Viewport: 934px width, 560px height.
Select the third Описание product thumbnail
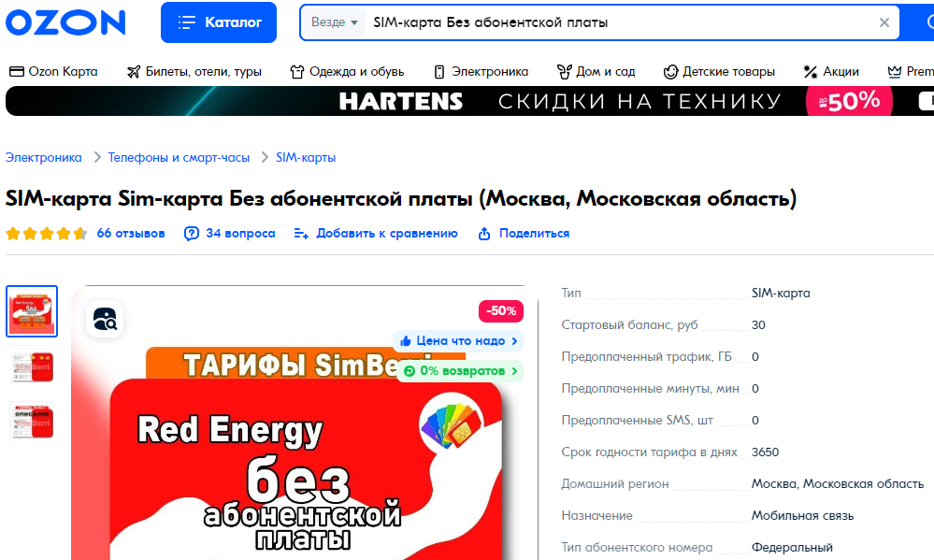click(x=32, y=422)
